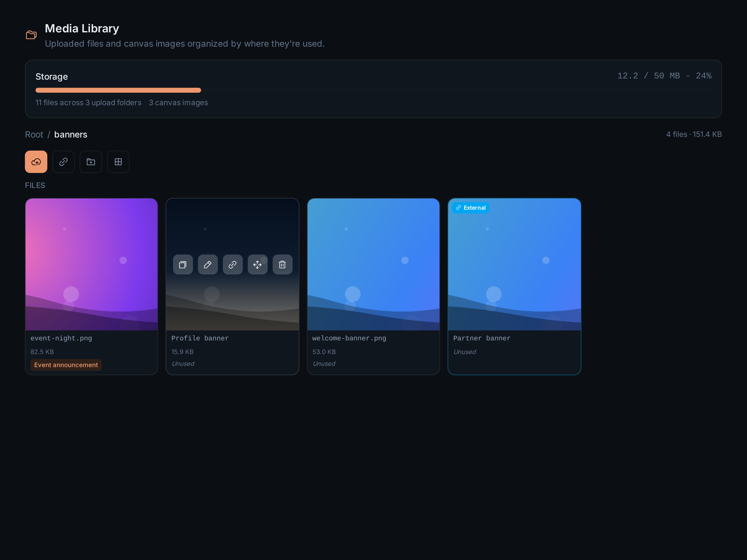The width and height of the screenshot is (747, 560).
Task: Go to Root in breadcrumb
Action: click(x=34, y=134)
